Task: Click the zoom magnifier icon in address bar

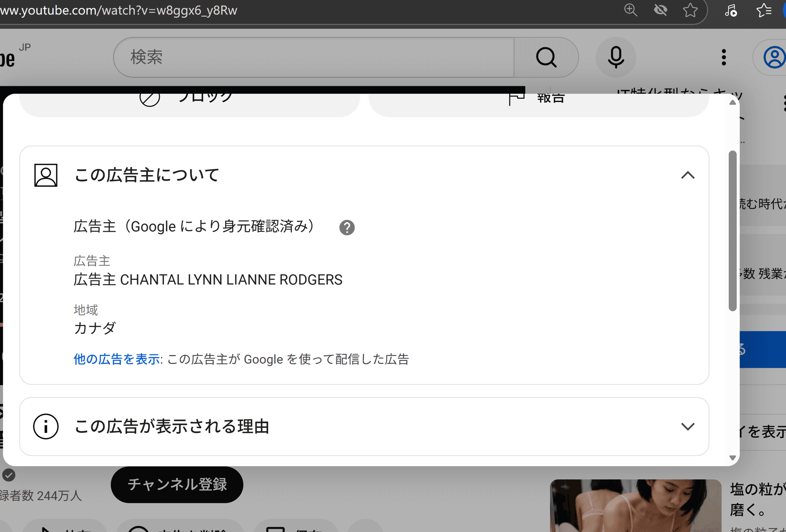Action: (631, 10)
